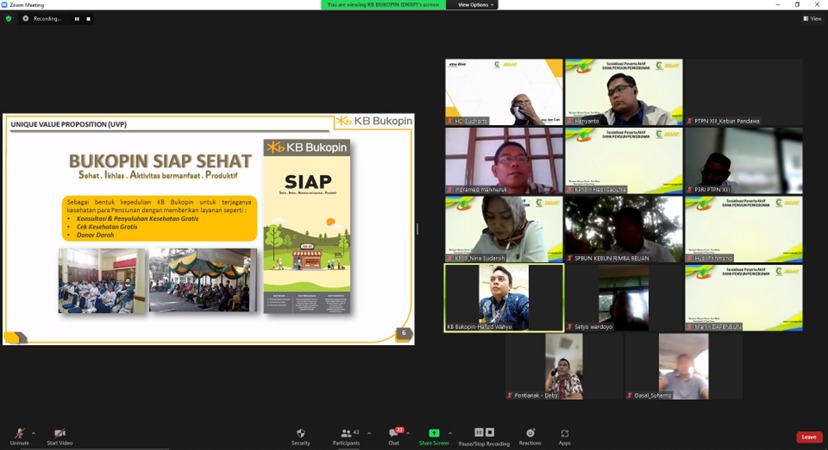Expand the arrow next to Participants
Screen dimensions: 828x450
[369, 433]
